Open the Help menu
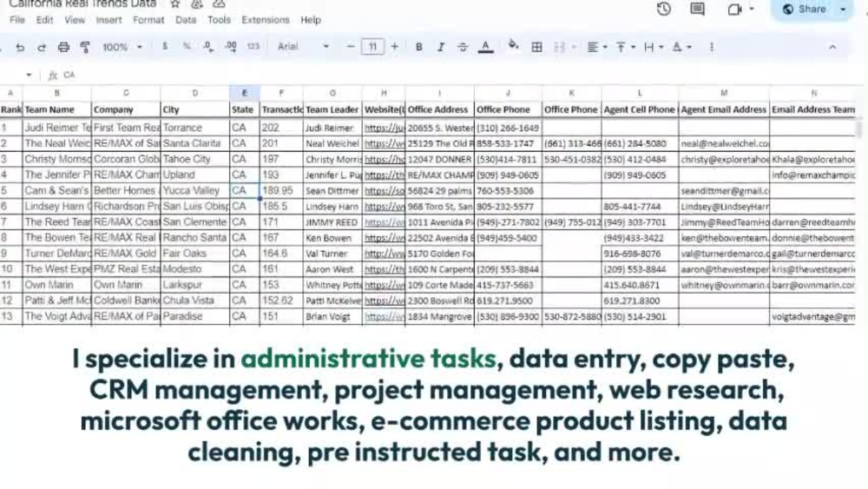Screen dimensions: 868x489 311,20
